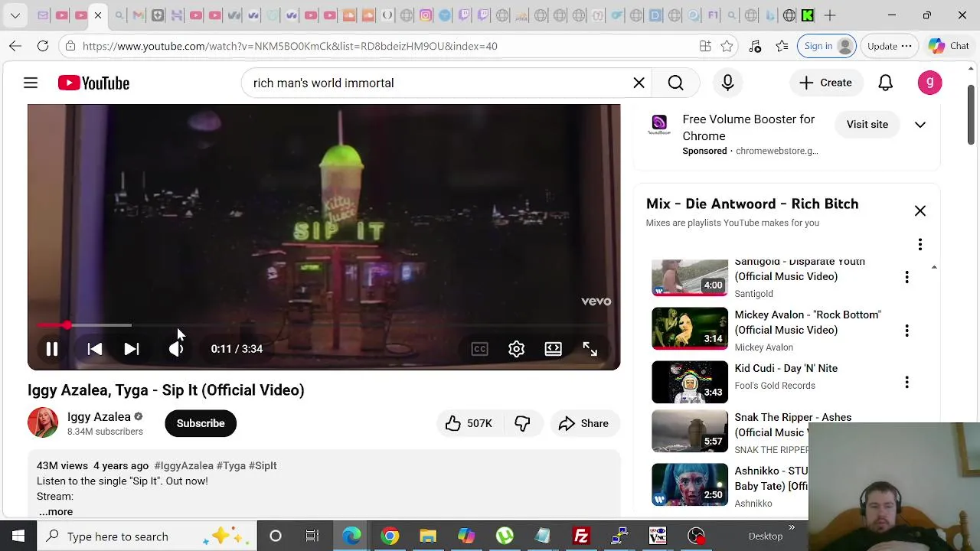Start voice search with microphone
The width and height of the screenshot is (980, 551).
(x=727, y=83)
